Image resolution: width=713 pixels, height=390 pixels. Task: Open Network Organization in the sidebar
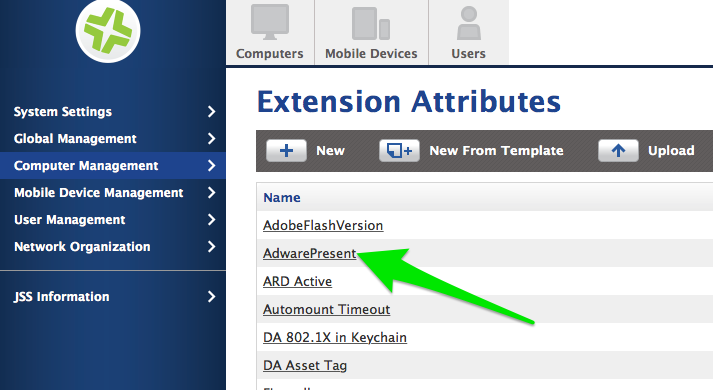coord(113,246)
